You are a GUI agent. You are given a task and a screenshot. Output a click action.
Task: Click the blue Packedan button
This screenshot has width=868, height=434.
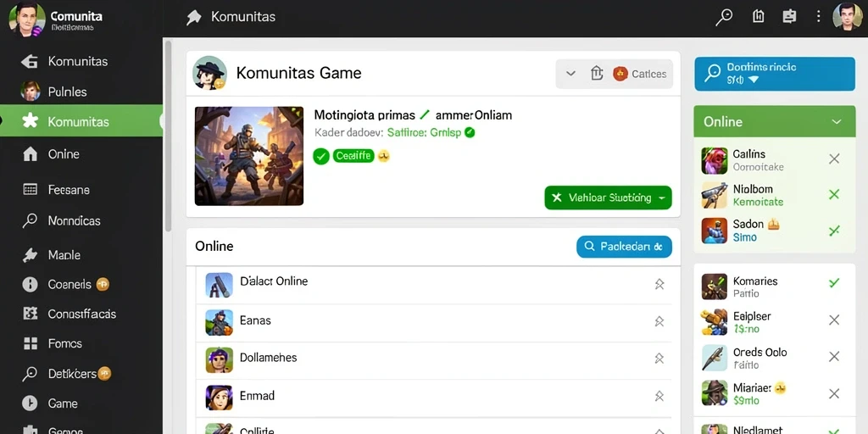pyautogui.click(x=624, y=247)
